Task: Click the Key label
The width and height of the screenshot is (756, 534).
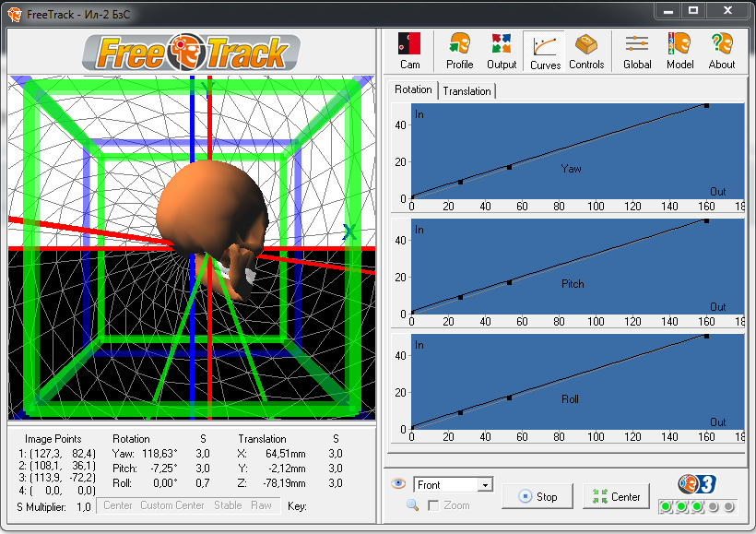Action: click(297, 506)
